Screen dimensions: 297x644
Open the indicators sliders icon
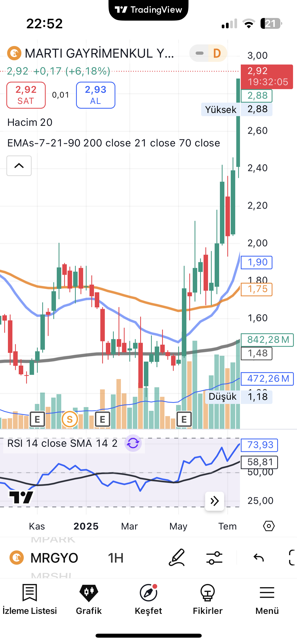pyautogui.click(x=214, y=558)
